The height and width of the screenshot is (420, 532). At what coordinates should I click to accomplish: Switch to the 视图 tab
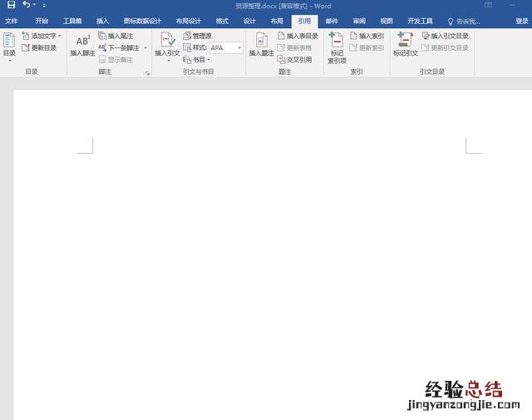(387, 21)
